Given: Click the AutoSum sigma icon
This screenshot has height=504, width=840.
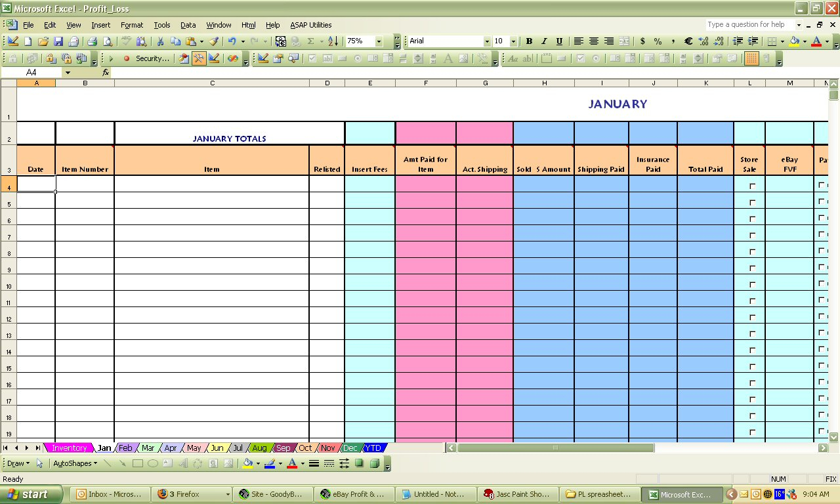Looking at the screenshot, I should pos(310,41).
